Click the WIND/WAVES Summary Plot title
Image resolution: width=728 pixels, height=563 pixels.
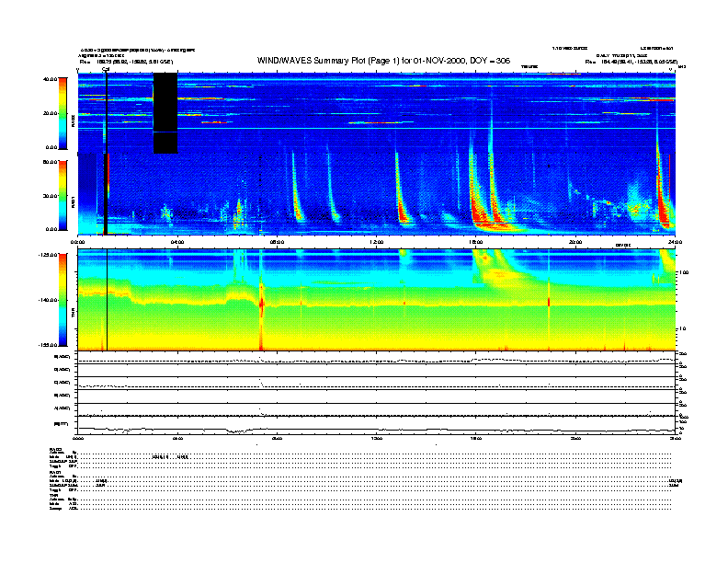[x=383, y=61]
